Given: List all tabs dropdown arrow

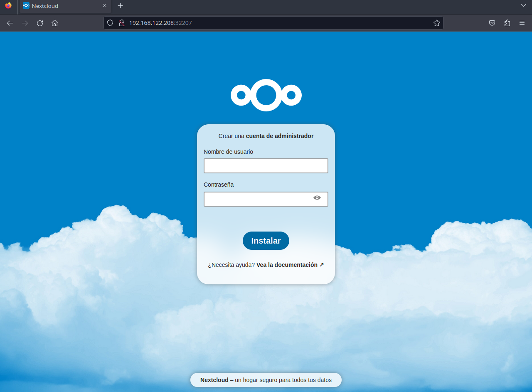Looking at the screenshot, I should 523,5.
